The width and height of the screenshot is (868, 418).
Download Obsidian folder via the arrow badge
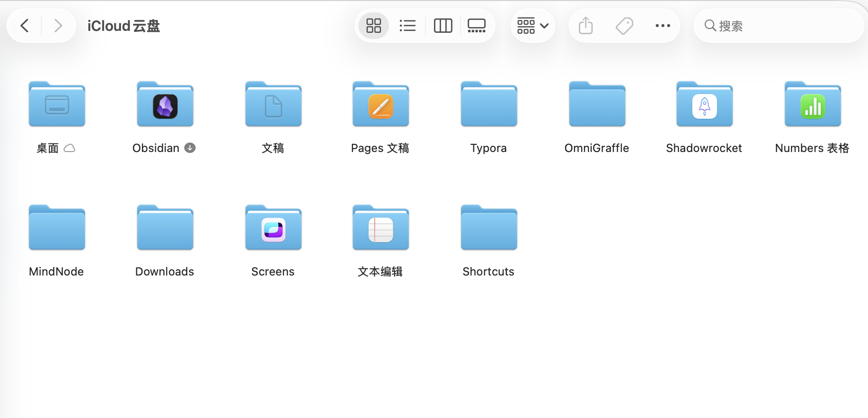(190, 148)
